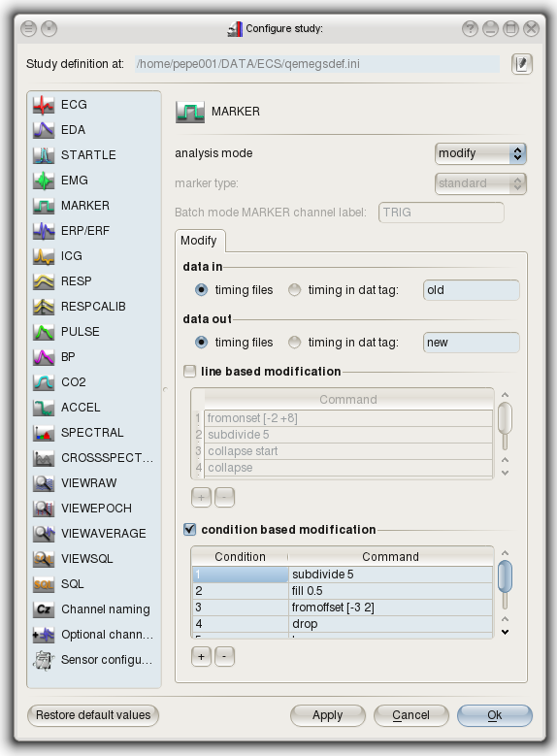Open the marker type dropdown showing standard
The width and height of the screenshot is (557, 756).
coord(480,183)
